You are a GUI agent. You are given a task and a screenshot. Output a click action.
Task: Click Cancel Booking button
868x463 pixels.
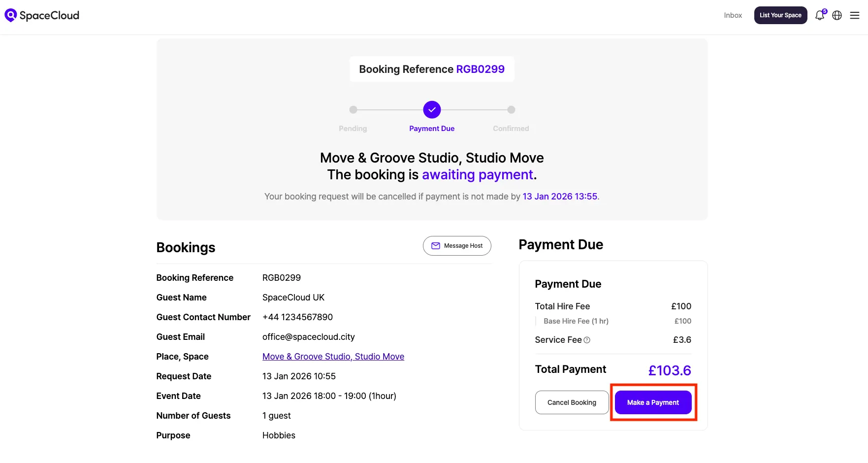click(572, 402)
